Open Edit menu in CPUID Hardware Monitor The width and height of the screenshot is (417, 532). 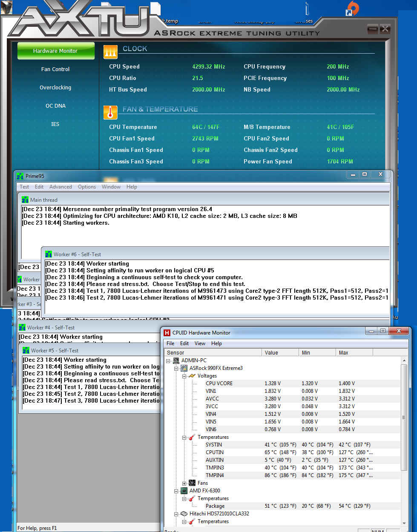184,343
